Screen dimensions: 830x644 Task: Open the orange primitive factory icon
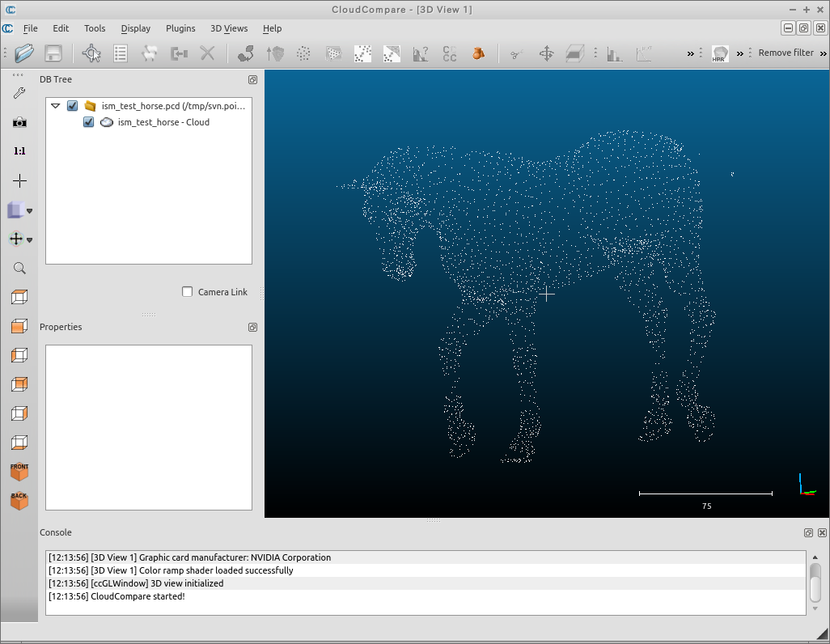click(479, 53)
